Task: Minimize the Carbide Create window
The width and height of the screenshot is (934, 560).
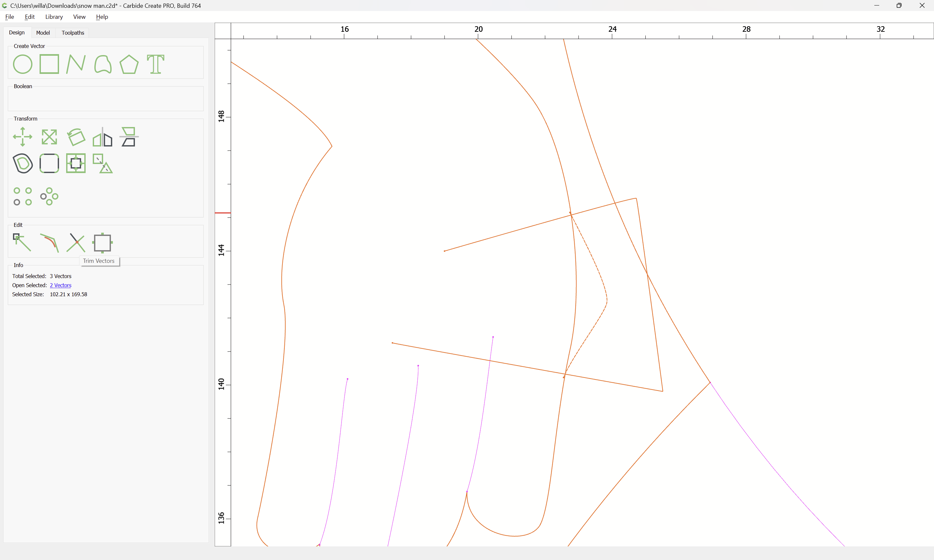Action: (877, 6)
